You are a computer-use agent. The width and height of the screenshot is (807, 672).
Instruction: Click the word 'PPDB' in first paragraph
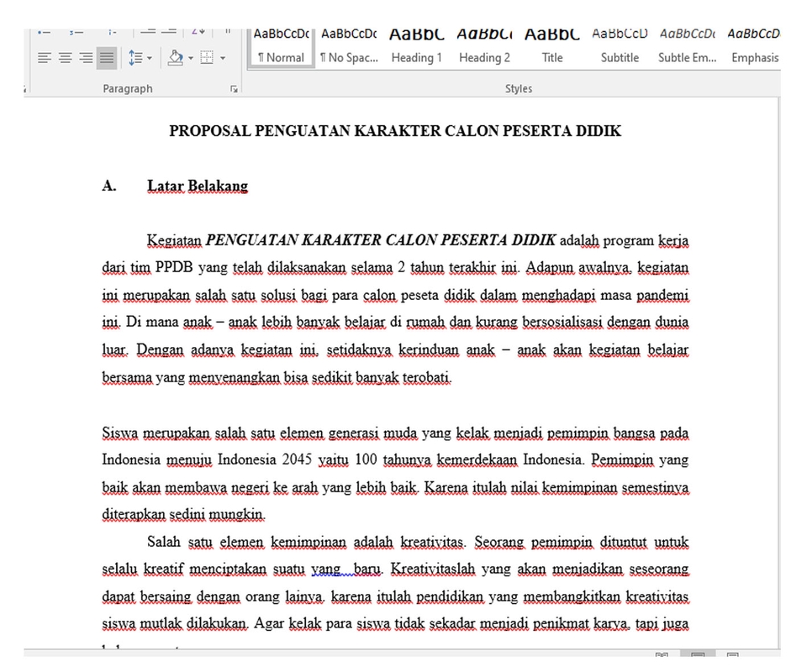click(x=174, y=267)
